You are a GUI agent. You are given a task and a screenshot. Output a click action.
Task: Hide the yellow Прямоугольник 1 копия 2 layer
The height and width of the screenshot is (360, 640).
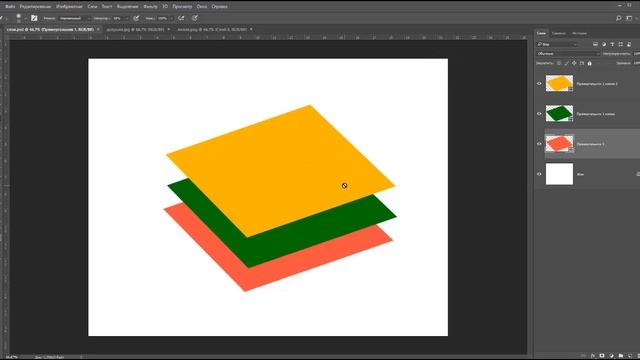[x=539, y=84]
